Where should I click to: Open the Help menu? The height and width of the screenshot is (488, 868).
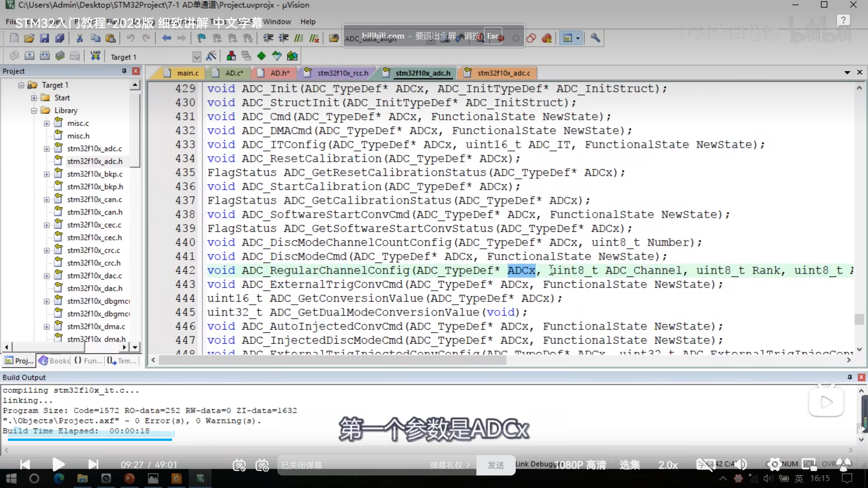[x=308, y=22]
